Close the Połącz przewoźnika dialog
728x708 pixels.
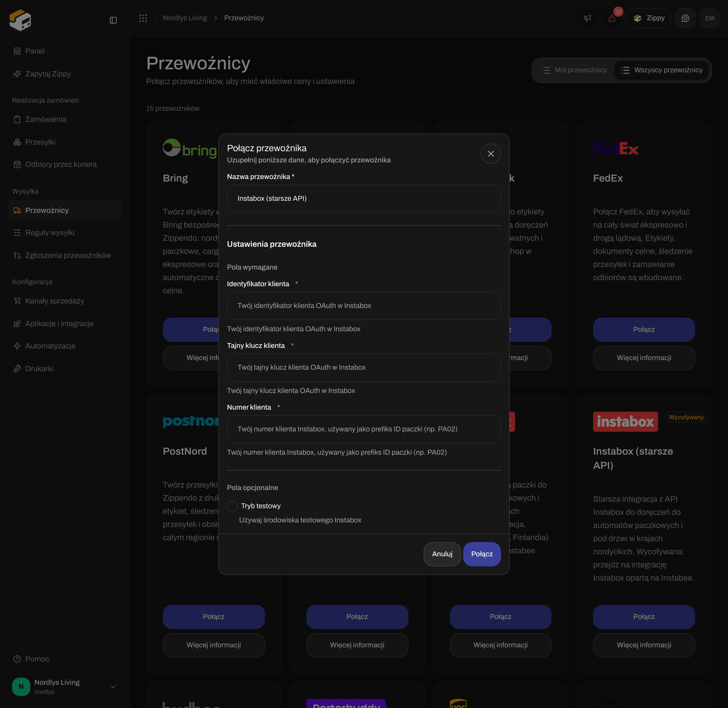pyautogui.click(x=491, y=153)
